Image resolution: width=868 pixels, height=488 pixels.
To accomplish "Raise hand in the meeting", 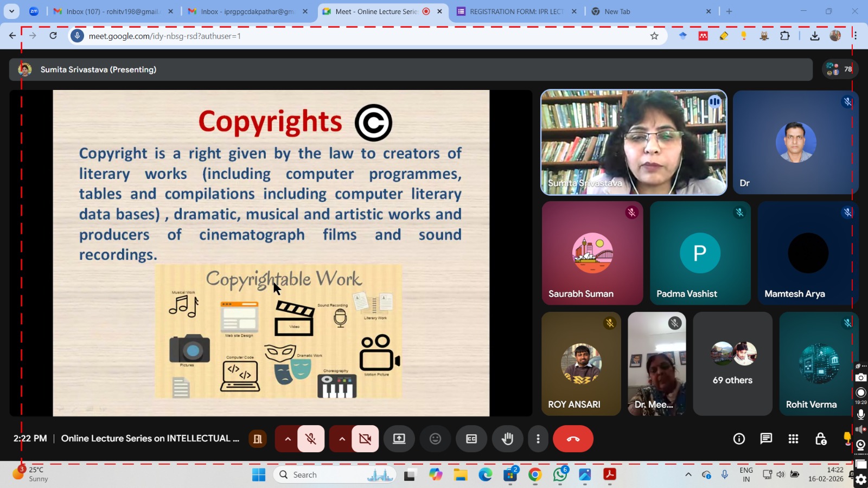I will coord(507,439).
